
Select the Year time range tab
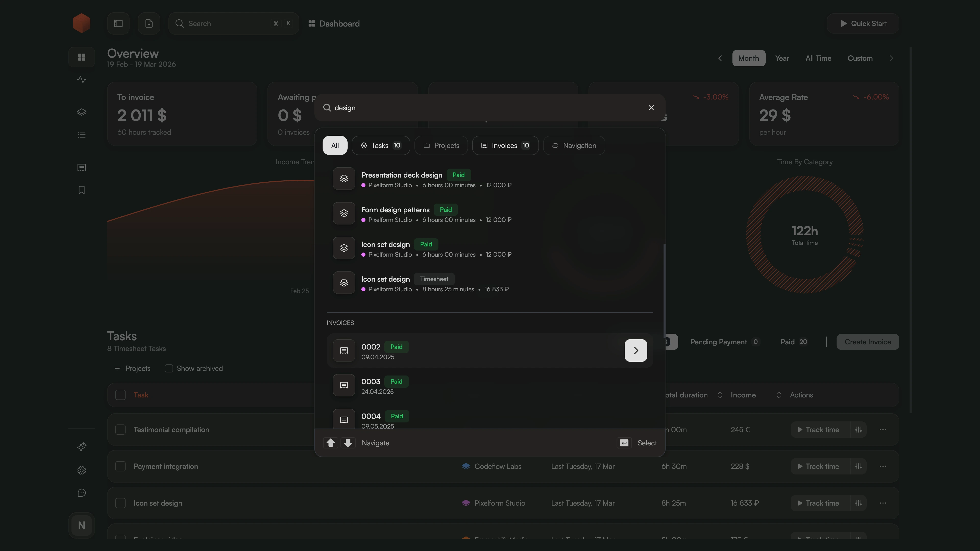782,58
